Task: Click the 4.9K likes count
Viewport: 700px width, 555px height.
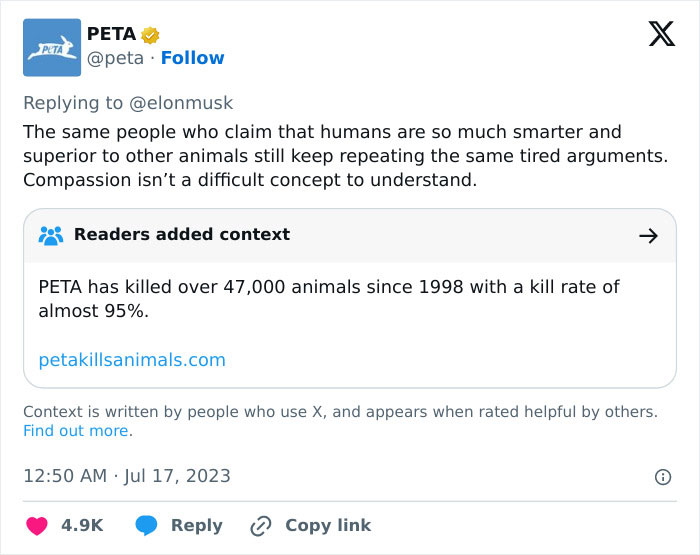Action: (x=82, y=525)
